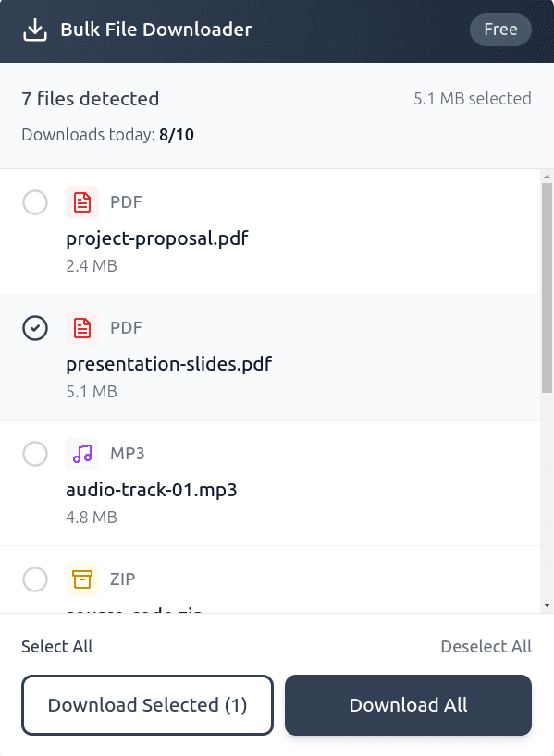Viewport: 554px width, 756px height.
Task: Click the Bulk File Downloader download icon
Action: pos(36,29)
